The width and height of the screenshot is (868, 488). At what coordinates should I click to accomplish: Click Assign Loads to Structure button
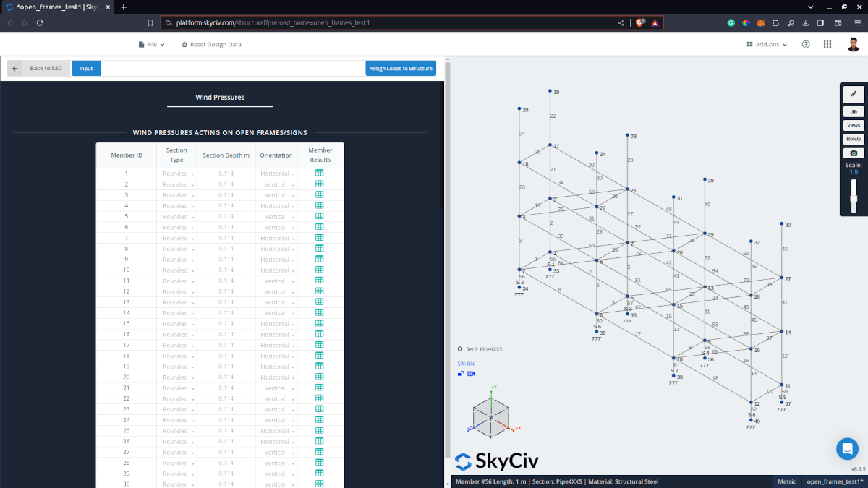[401, 69]
